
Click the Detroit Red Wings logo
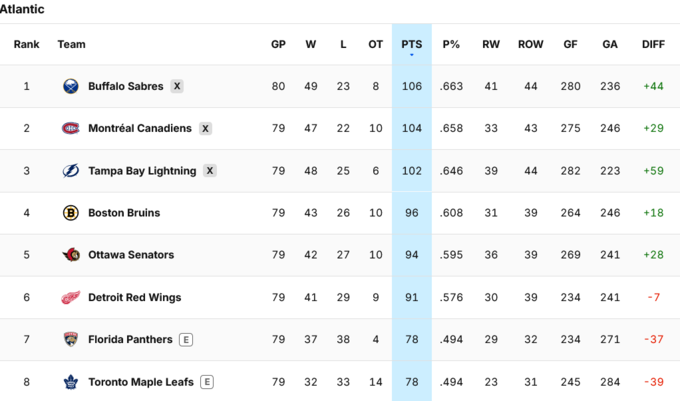(71, 297)
